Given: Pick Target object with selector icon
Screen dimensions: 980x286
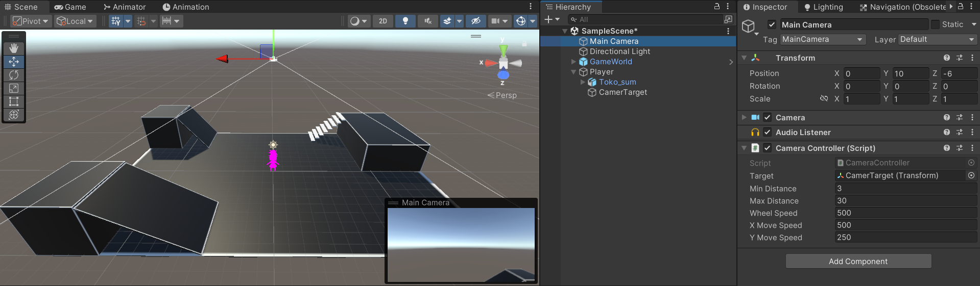Looking at the screenshot, I should (971, 175).
